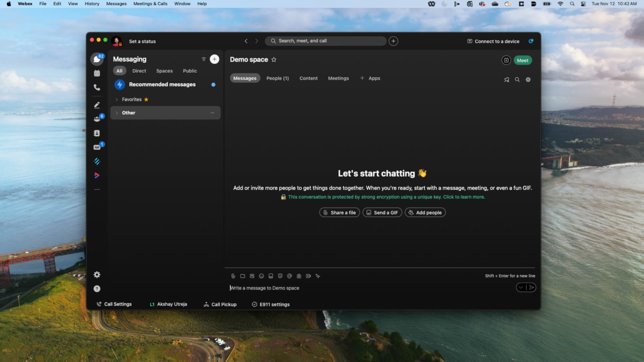
Task: Go forward with the right arrow
Action: pos(257,41)
